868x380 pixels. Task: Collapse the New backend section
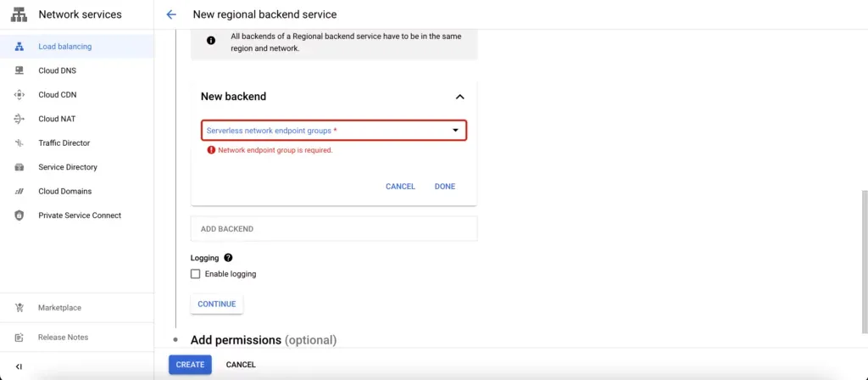point(459,97)
